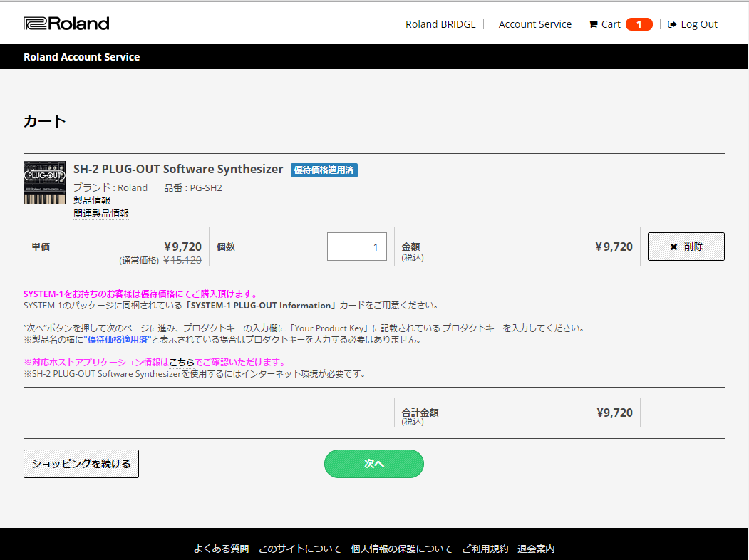Click the 削除 delete button

click(686, 247)
